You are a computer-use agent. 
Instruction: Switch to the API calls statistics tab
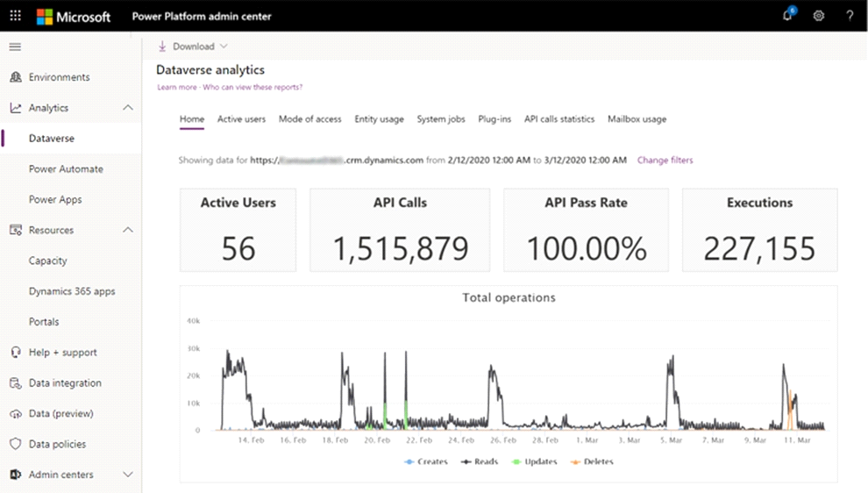point(559,119)
